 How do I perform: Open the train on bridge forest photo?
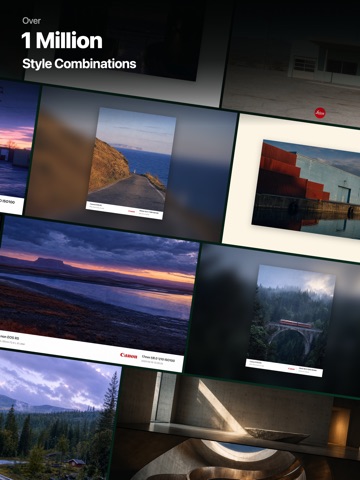[291, 321]
